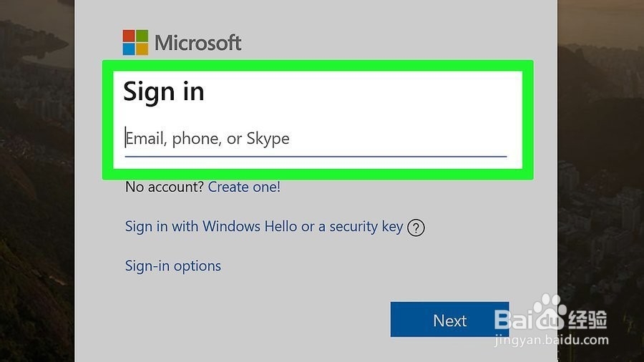Image resolution: width=644 pixels, height=362 pixels.
Task: Click the Microsoft four-square logo
Action: pyautogui.click(x=135, y=42)
